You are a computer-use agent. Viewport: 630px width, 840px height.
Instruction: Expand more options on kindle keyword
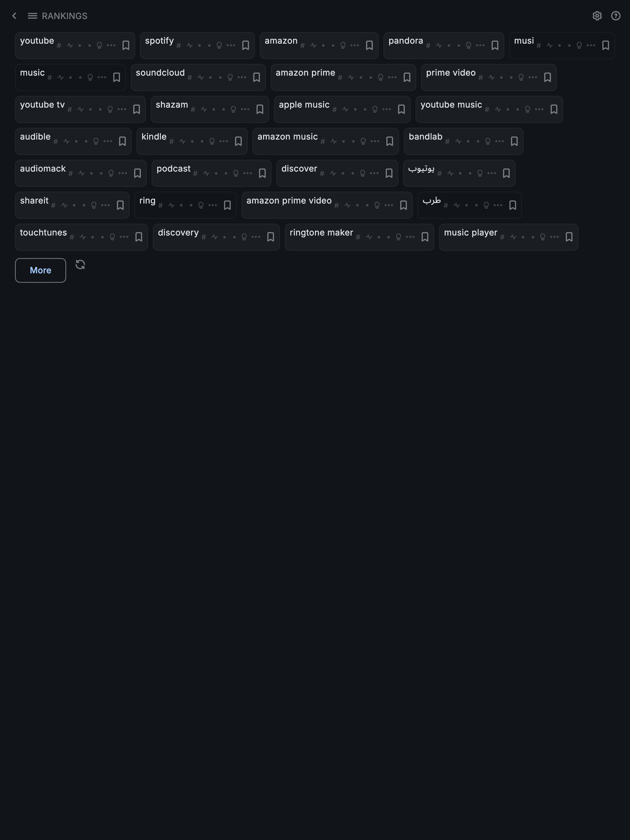[x=223, y=141]
